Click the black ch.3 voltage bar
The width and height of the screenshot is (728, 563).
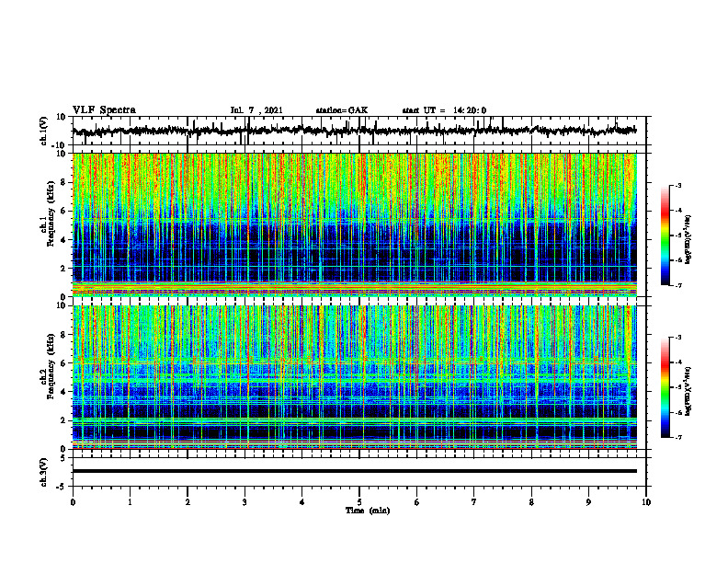[354, 471]
